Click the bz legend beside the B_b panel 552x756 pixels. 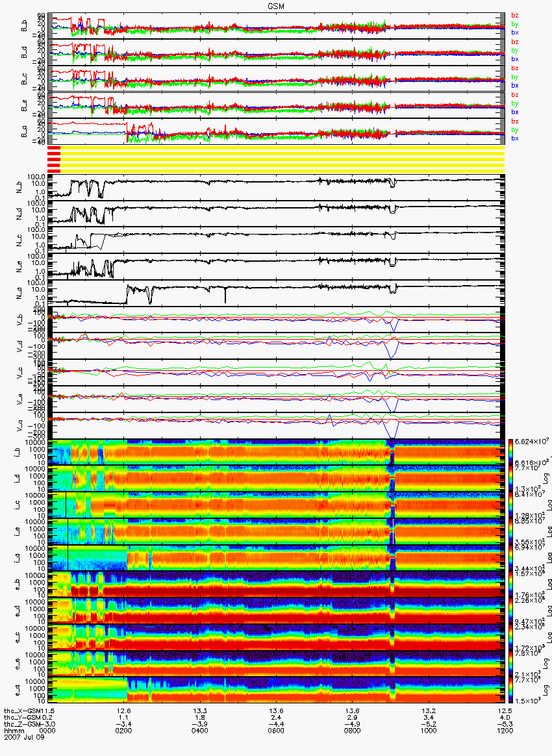(x=514, y=16)
